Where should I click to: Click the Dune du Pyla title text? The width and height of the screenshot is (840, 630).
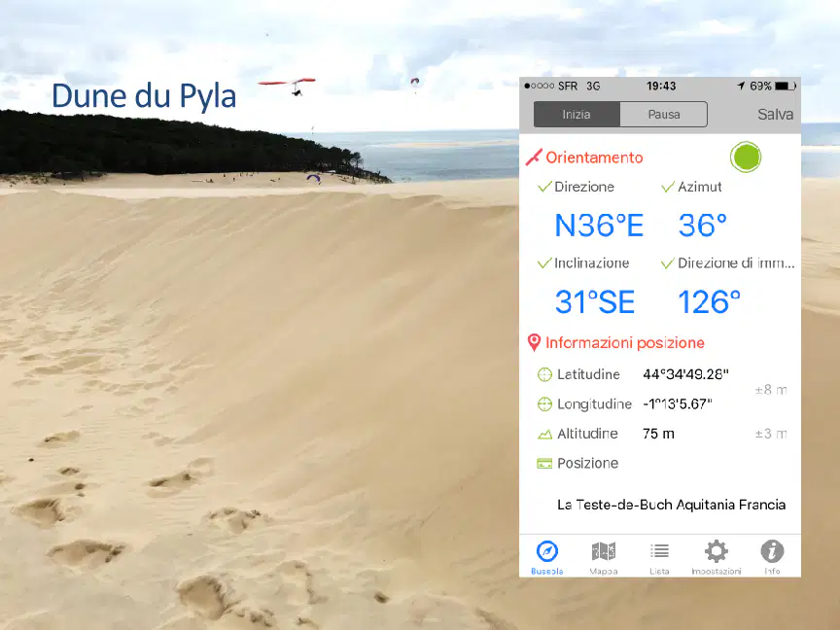pyautogui.click(x=144, y=96)
